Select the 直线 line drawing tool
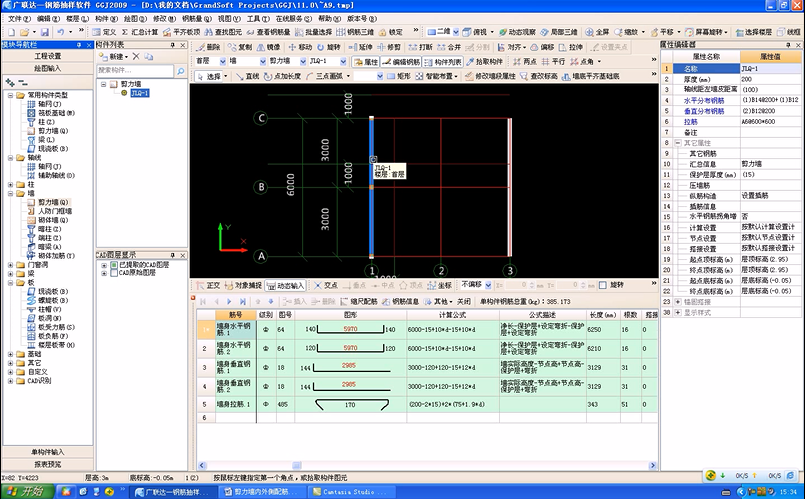805x499 pixels. pyautogui.click(x=247, y=76)
